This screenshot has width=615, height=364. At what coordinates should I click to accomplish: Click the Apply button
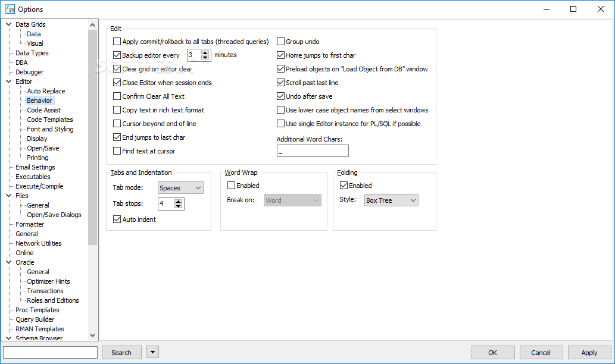pyautogui.click(x=589, y=352)
